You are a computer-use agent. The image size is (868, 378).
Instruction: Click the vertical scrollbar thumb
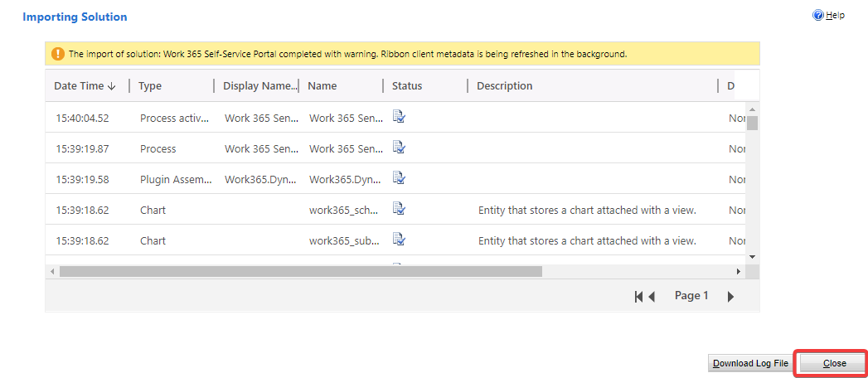point(752,123)
